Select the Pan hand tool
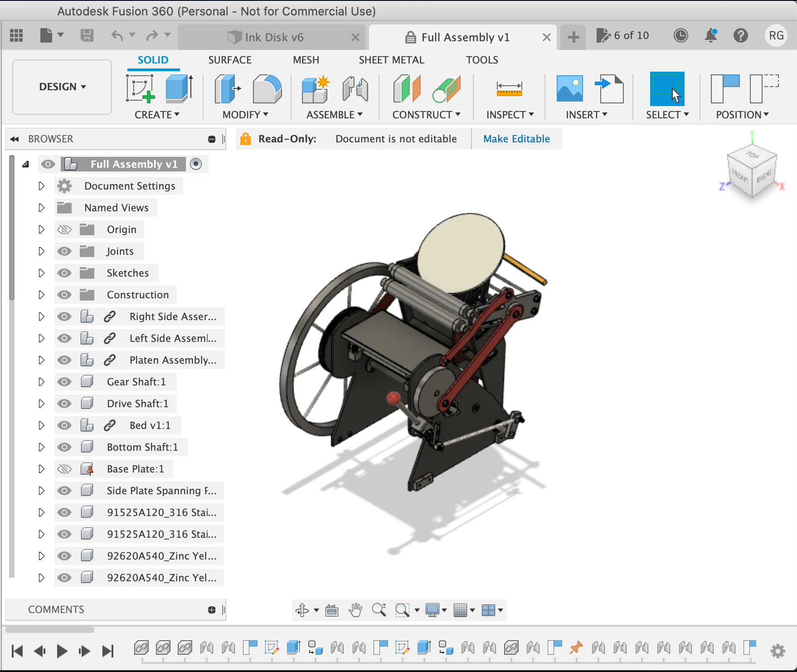This screenshot has width=797, height=672. 355,610
